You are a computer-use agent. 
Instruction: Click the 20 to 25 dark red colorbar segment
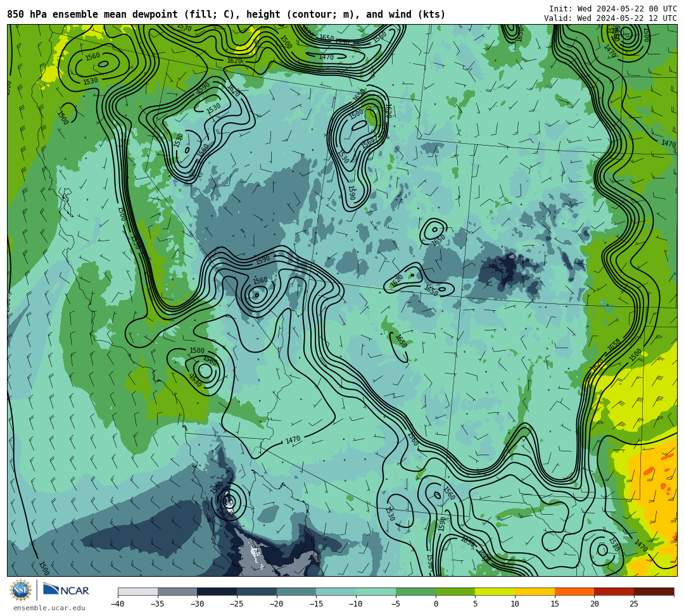coord(614,591)
